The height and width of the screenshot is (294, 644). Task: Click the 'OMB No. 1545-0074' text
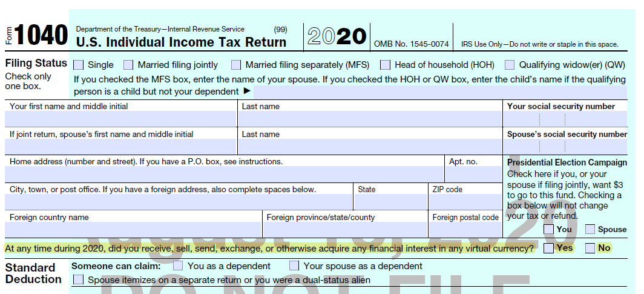coord(411,44)
